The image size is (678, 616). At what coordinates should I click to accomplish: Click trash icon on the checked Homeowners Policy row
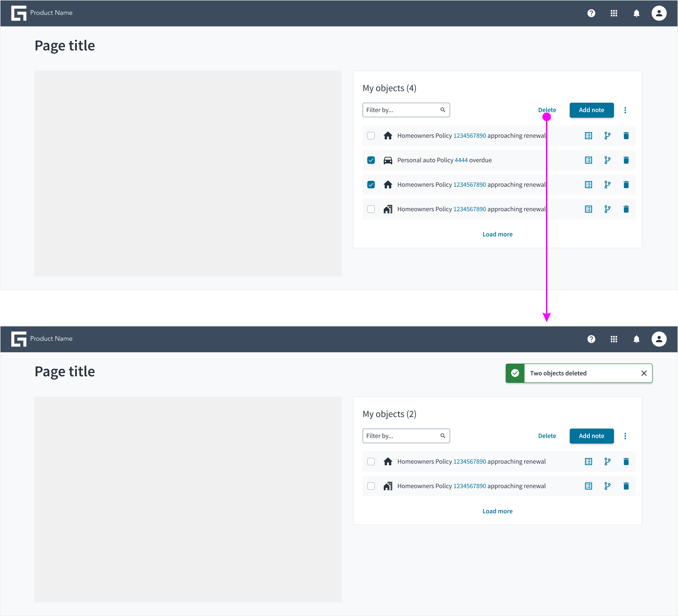click(626, 185)
